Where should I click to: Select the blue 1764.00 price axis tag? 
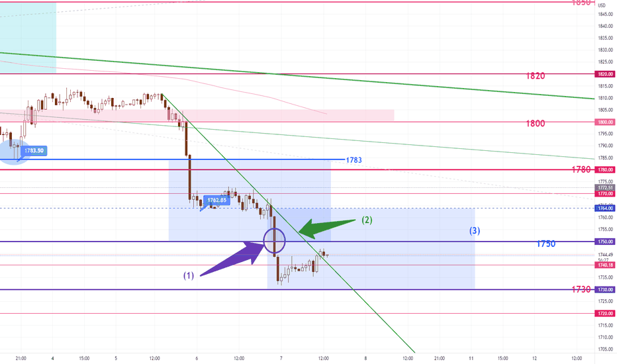(606, 208)
